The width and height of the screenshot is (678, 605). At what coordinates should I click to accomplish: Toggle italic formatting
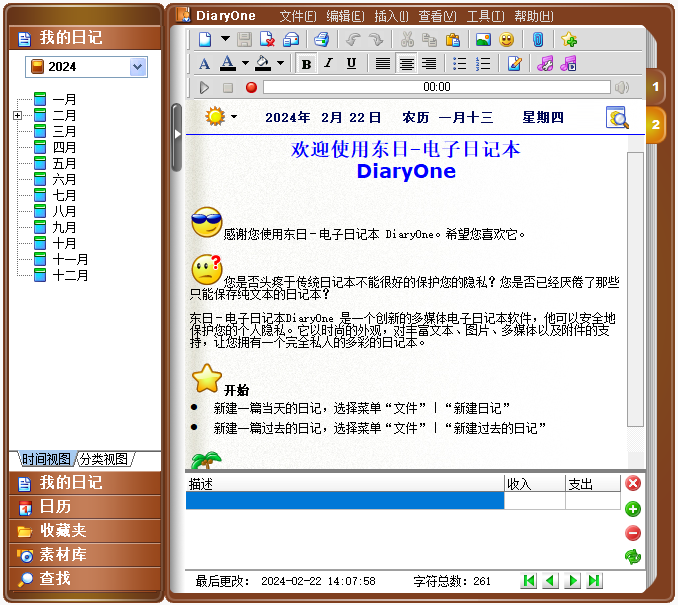[329, 64]
